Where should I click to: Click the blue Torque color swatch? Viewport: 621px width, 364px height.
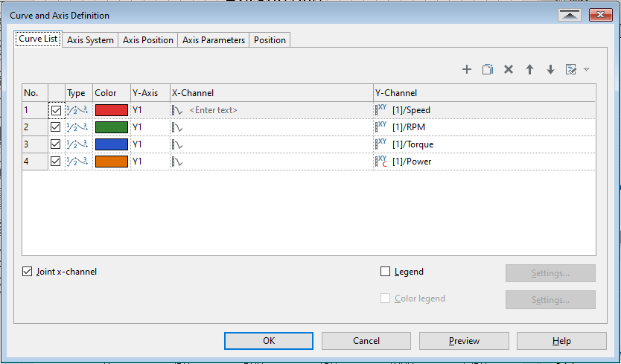[x=111, y=144]
